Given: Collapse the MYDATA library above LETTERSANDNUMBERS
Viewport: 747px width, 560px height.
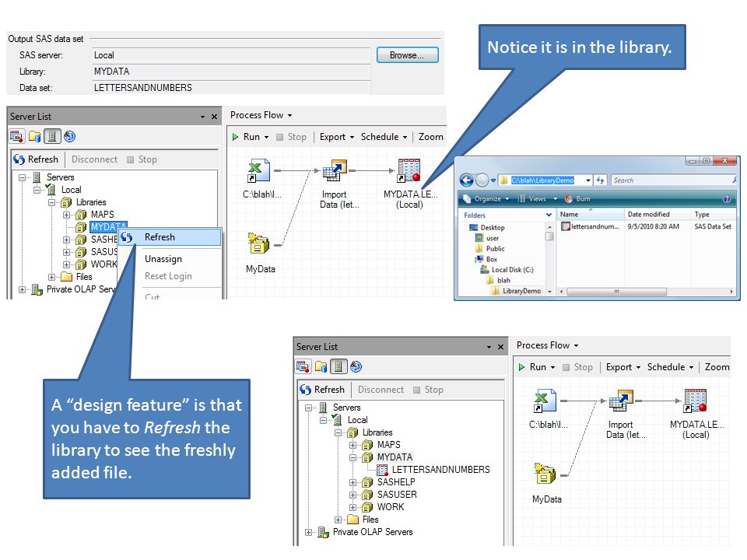Looking at the screenshot, I should 353,457.
